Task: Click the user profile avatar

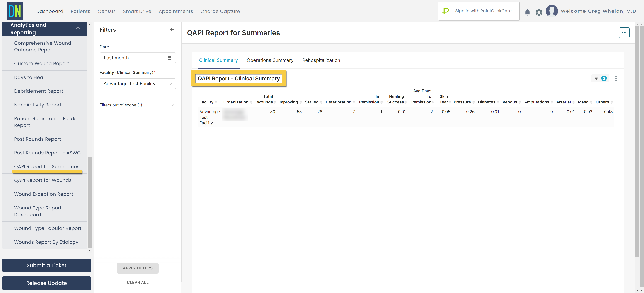Action: [552, 11]
